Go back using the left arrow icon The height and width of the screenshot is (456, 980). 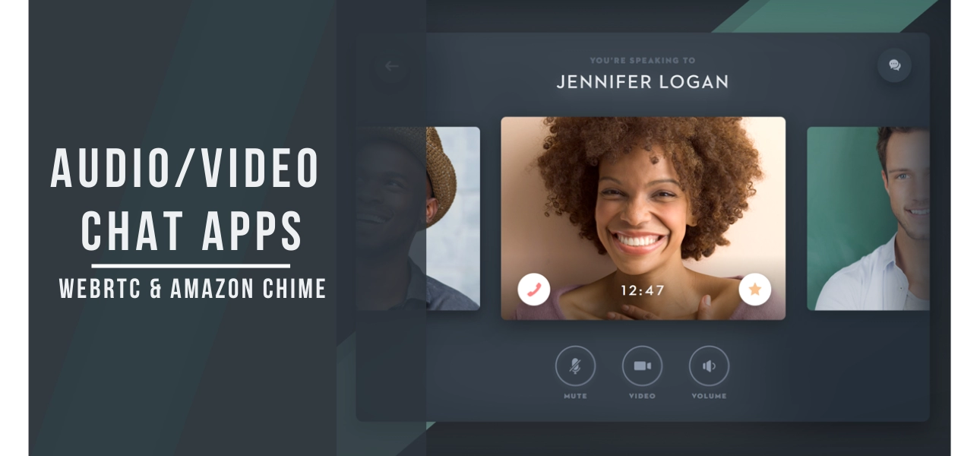pos(391,66)
